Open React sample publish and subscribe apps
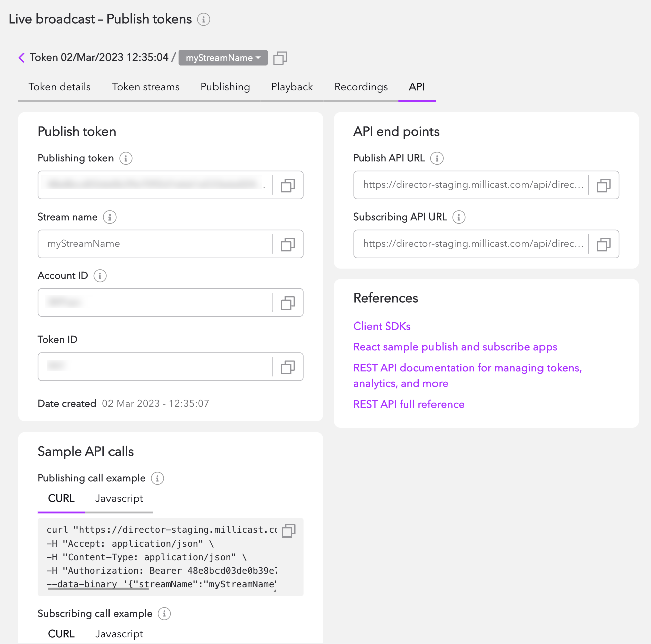651x644 pixels. (x=455, y=347)
